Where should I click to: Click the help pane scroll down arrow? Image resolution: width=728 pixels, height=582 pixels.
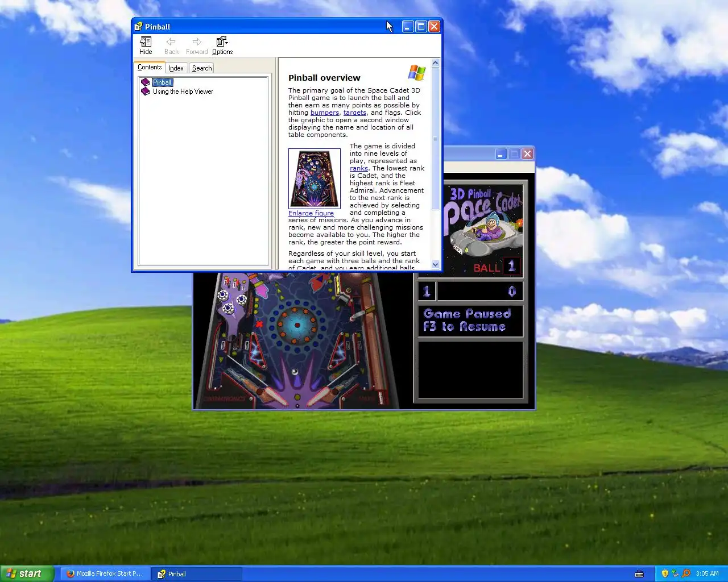[436, 264]
